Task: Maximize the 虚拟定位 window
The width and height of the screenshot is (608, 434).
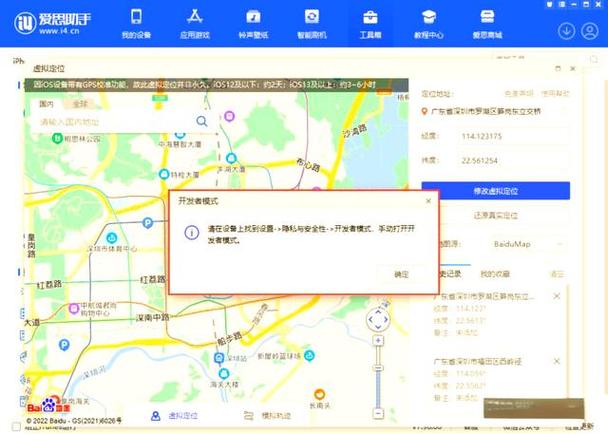Action: pyautogui.click(x=558, y=69)
